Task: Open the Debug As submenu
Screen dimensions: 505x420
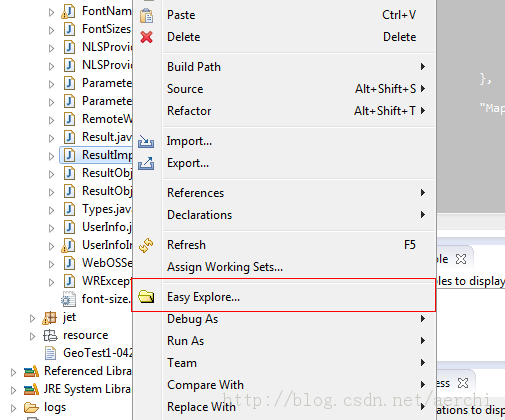Action: click(x=284, y=319)
